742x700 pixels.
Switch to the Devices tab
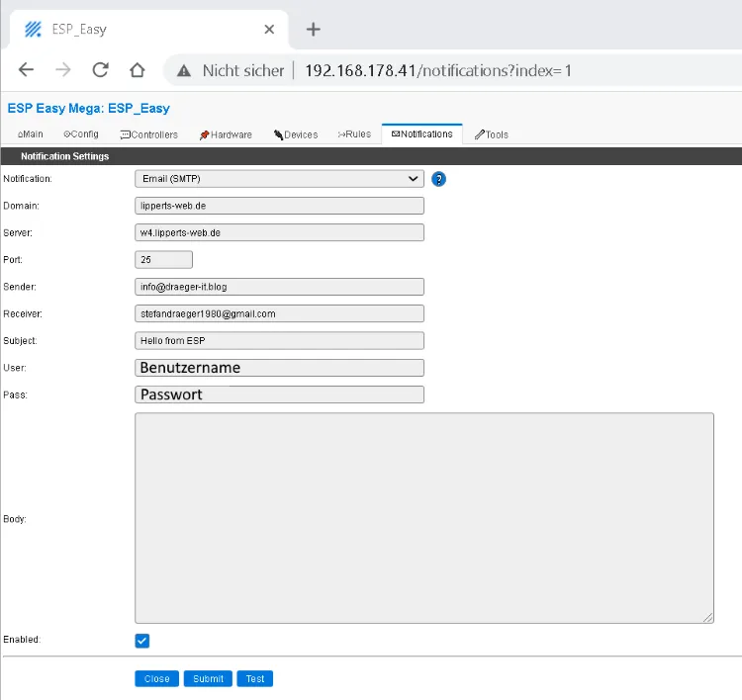point(296,134)
